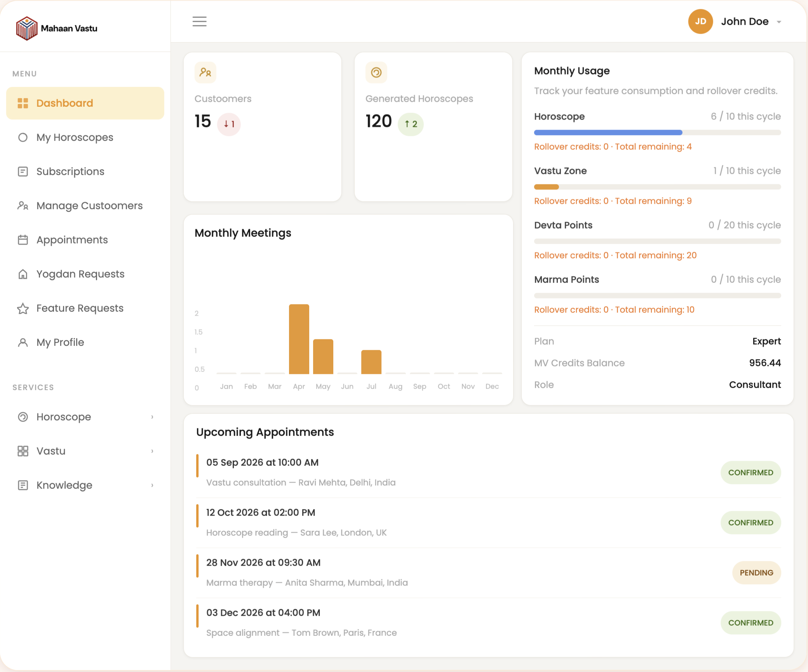Select Yogdan Requests in the menu
The height and width of the screenshot is (672, 808).
tap(85, 274)
